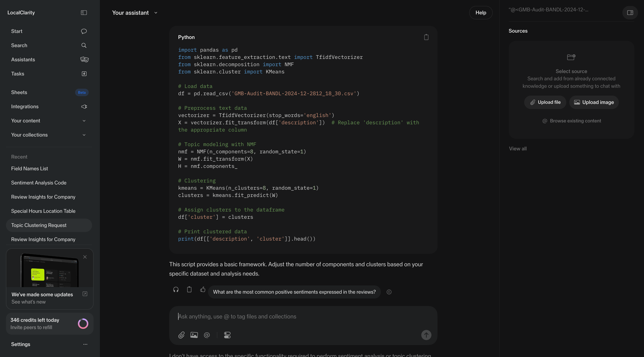Click Upload file button
This screenshot has height=357, width=644.
click(545, 102)
